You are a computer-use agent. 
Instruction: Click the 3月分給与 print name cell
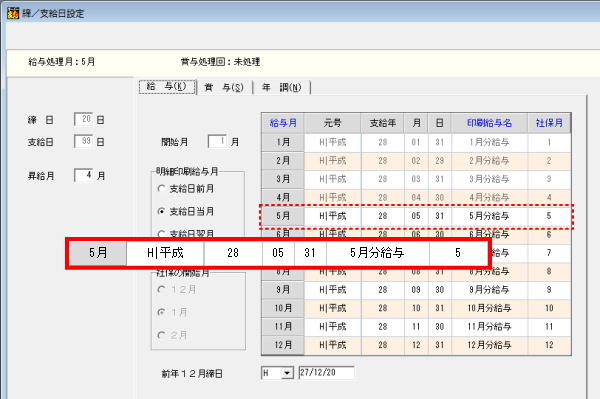tap(489, 179)
